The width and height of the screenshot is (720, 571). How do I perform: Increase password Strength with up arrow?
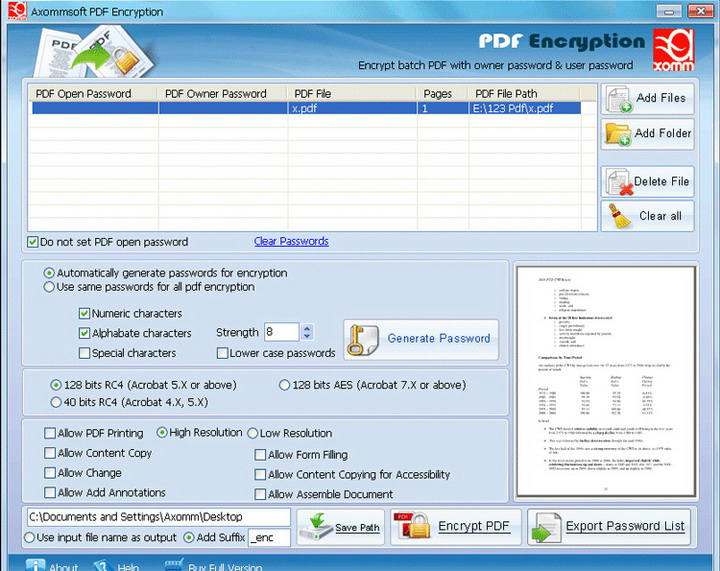[x=307, y=328]
